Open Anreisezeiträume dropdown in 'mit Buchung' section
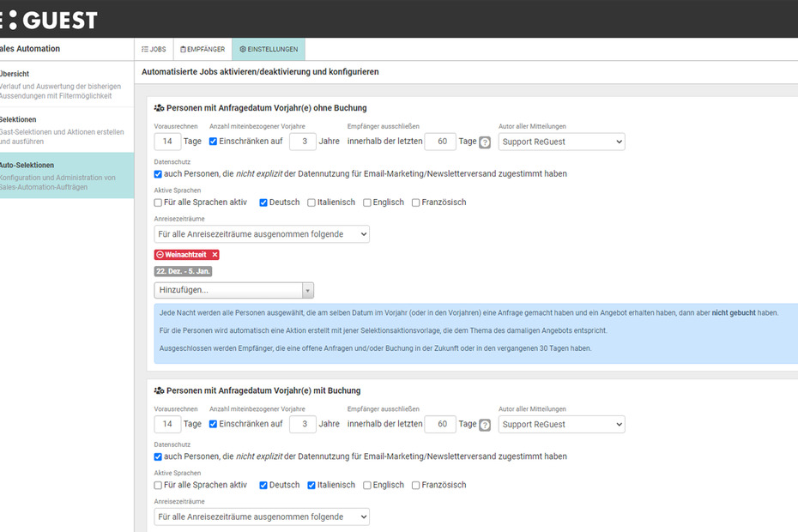Image resolution: width=798 pixels, height=532 pixels. [262, 517]
